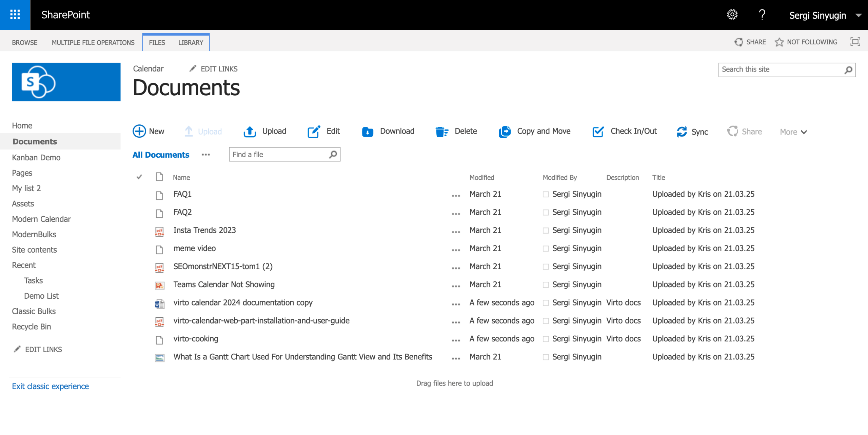Open Kanban Demo in left navigation
Image resolution: width=868 pixels, height=435 pixels.
tap(36, 157)
